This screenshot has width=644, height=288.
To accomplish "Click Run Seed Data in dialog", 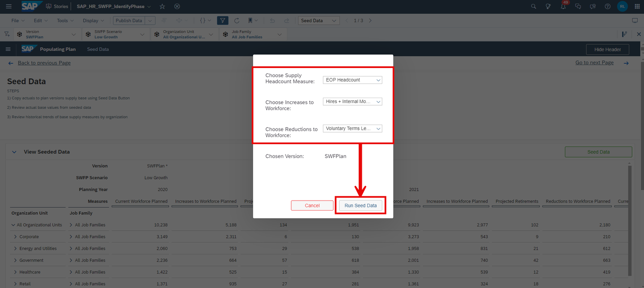I will [x=360, y=206].
